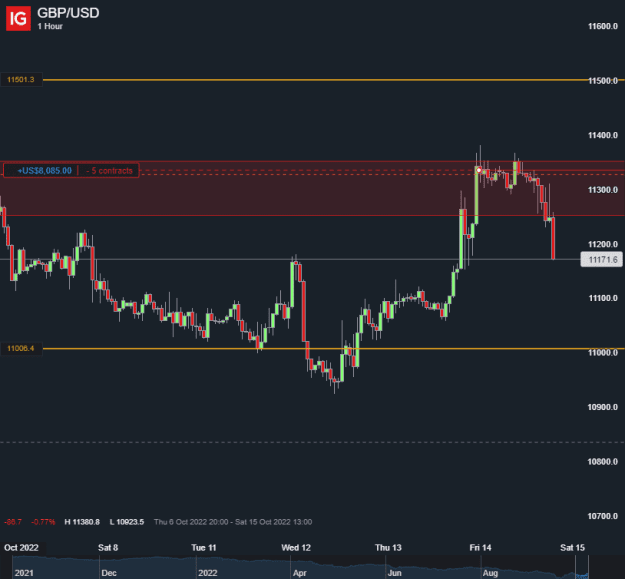Click the -5 contracts position label
The width and height of the screenshot is (625, 579).
click(x=109, y=171)
